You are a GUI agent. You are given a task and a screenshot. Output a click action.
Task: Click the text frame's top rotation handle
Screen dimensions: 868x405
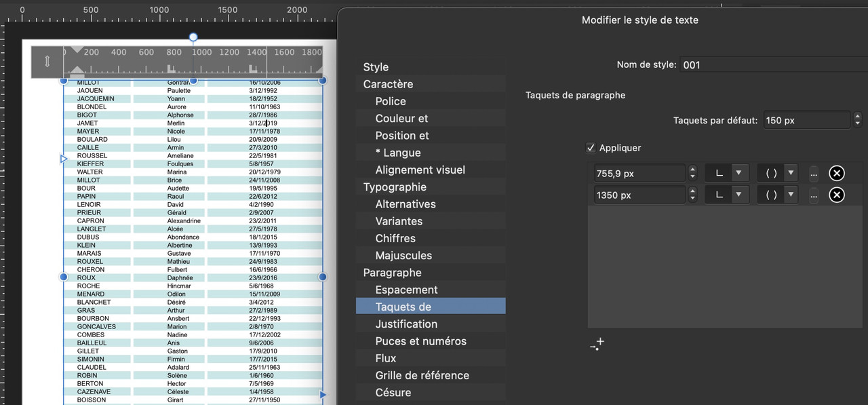(193, 37)
